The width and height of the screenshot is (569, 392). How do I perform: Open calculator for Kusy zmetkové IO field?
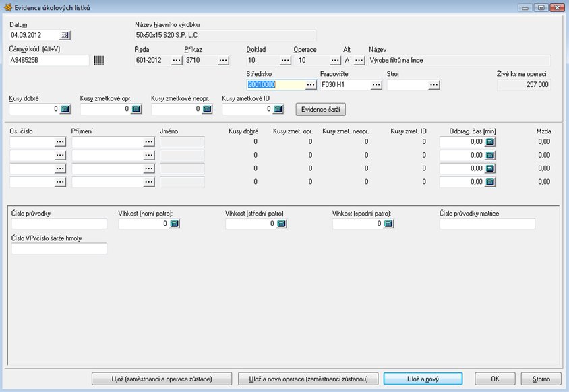[278, 109]
